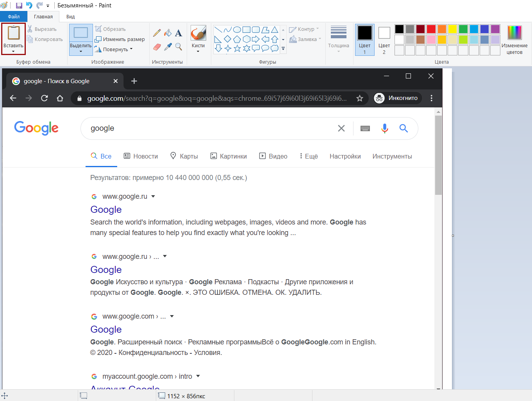The height and width of the screenshot is (401, 532).
Task: Pick the red swatch in the palette
Action: 431,29
